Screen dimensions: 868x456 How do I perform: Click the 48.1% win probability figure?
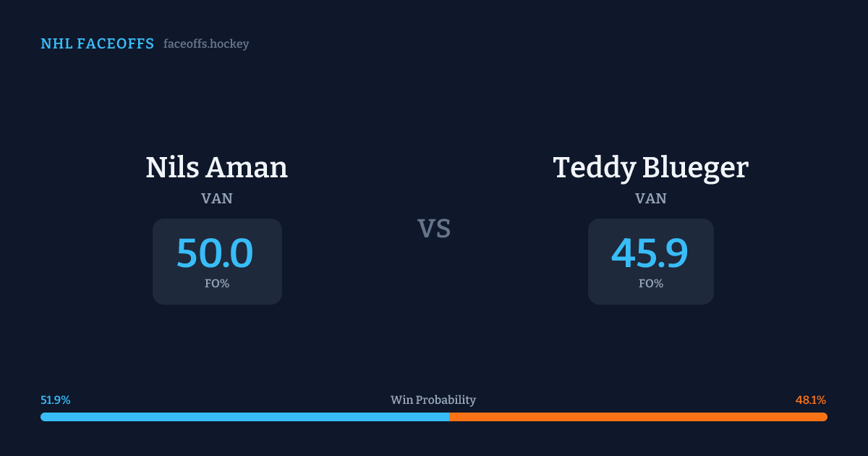tap(811, 400)
